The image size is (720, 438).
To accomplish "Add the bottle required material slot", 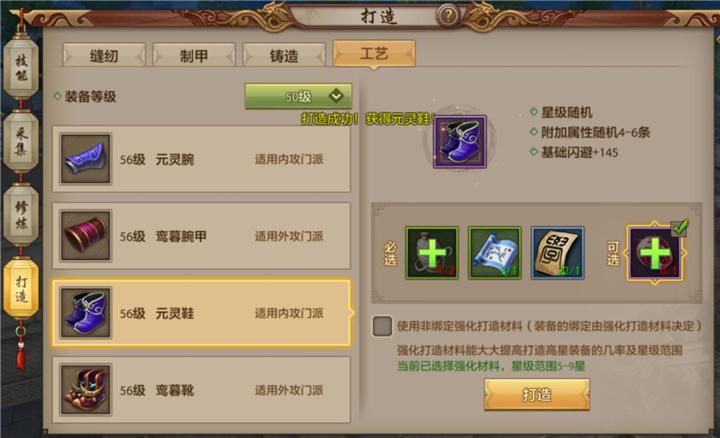I will (x=432, y=253).
